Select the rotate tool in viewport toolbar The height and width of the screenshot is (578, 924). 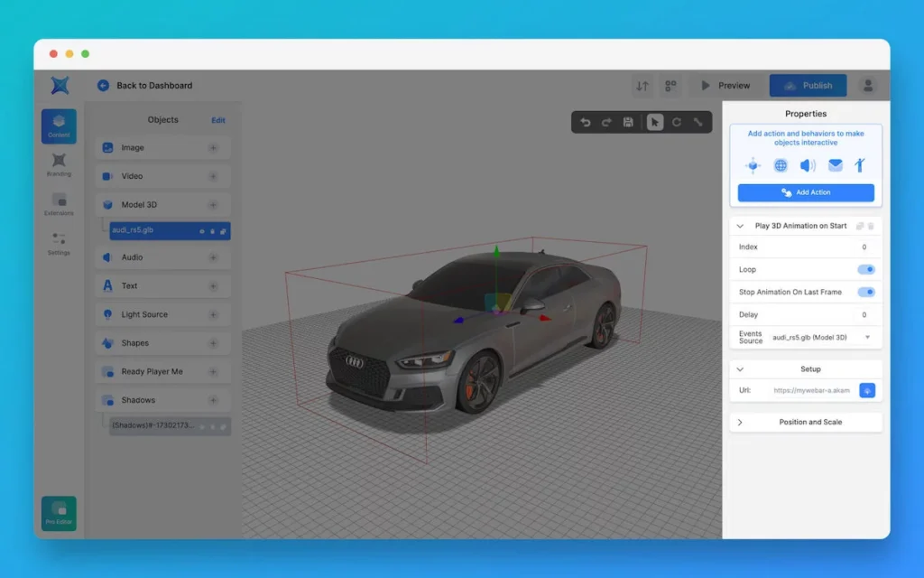tap(677, 122)
